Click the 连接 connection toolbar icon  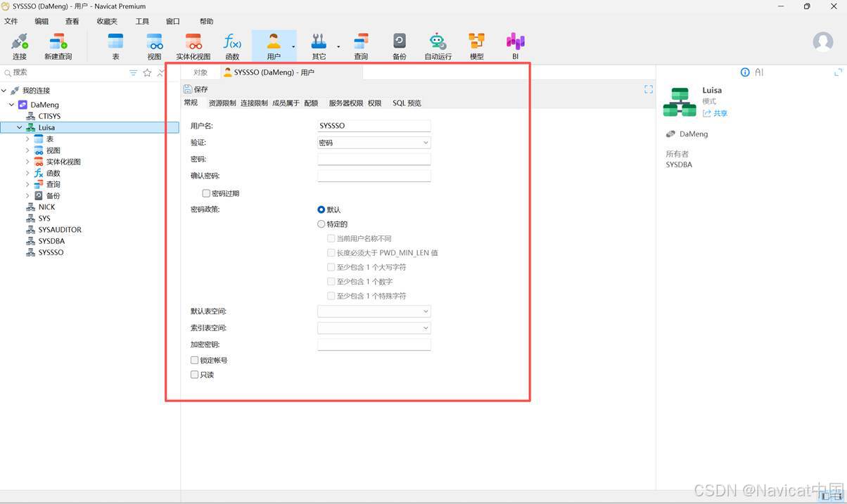[20, 46]
